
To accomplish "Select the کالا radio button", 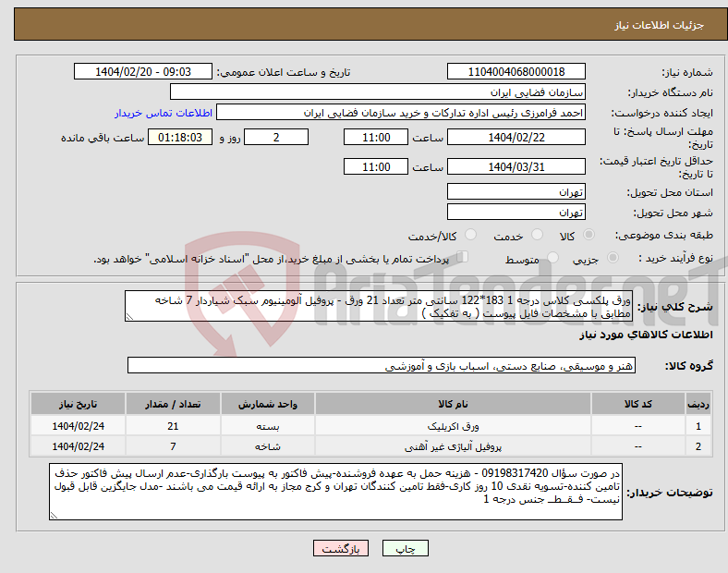I will click(588, 235).
